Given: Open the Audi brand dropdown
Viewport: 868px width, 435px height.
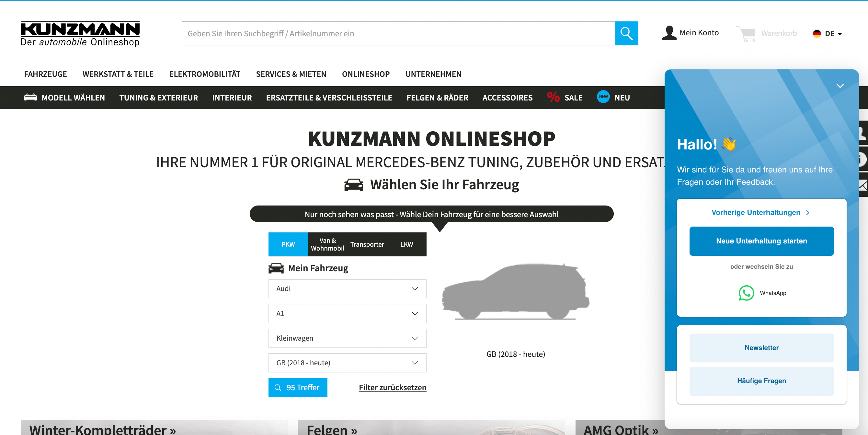Looking at the screenshot, I should (347, 289).
